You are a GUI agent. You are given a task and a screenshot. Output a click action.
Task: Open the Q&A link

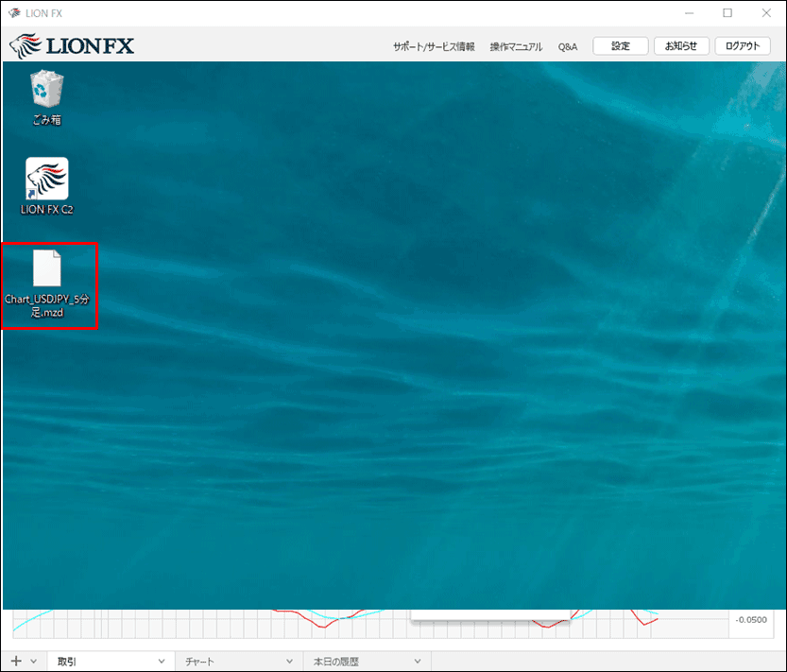pyautogui.click(x=568, y=46)
